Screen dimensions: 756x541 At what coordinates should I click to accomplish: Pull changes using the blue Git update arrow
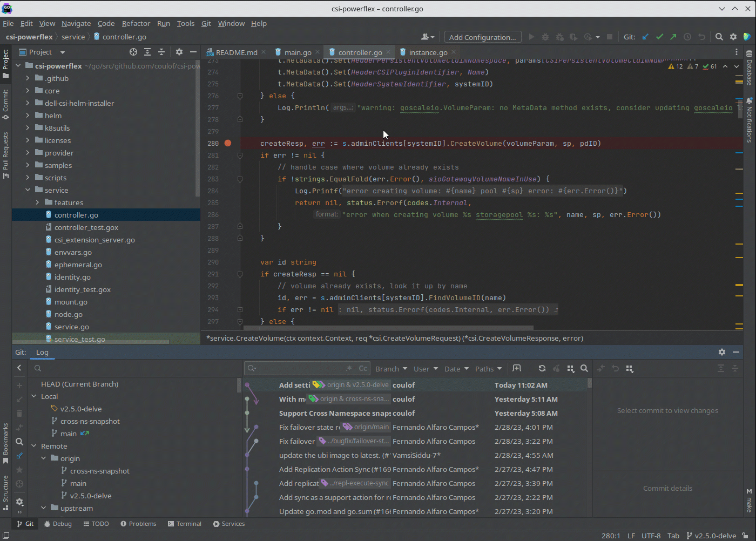645,37
